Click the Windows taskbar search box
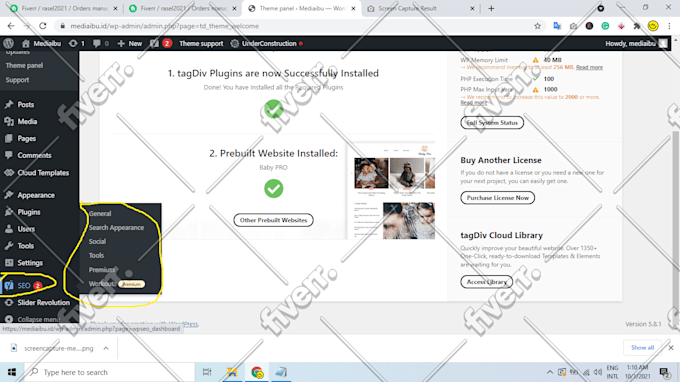The image size is (680, 382). tap(109, 372)
